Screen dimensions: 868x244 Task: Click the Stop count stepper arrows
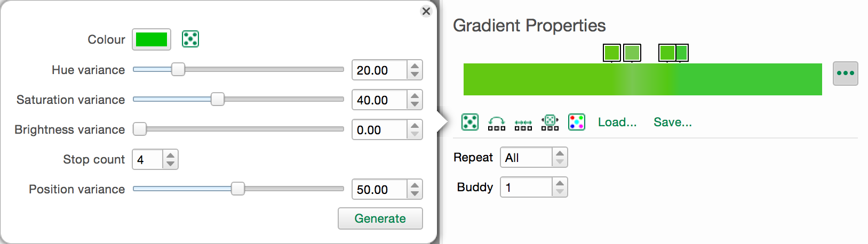point(170,159)
